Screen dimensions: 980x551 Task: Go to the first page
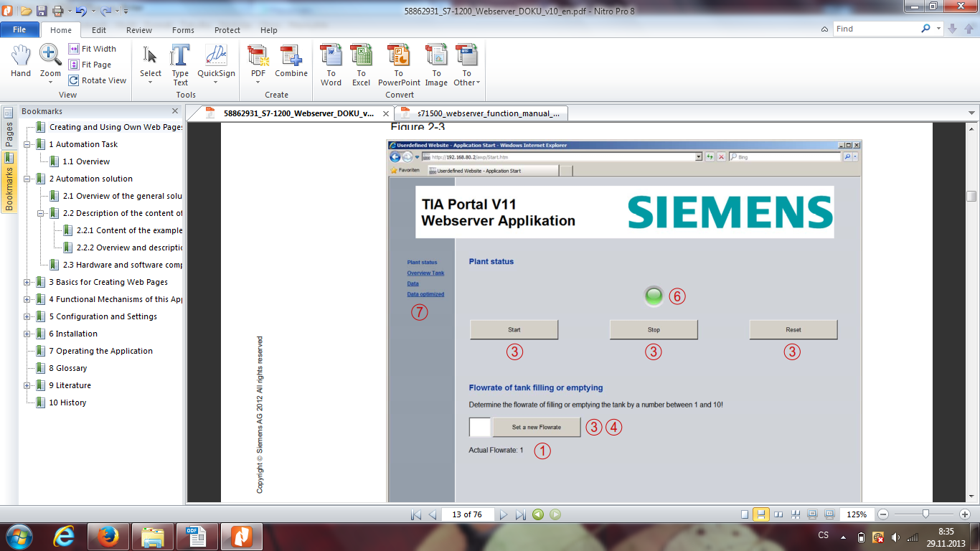click(x=415, y=514)
